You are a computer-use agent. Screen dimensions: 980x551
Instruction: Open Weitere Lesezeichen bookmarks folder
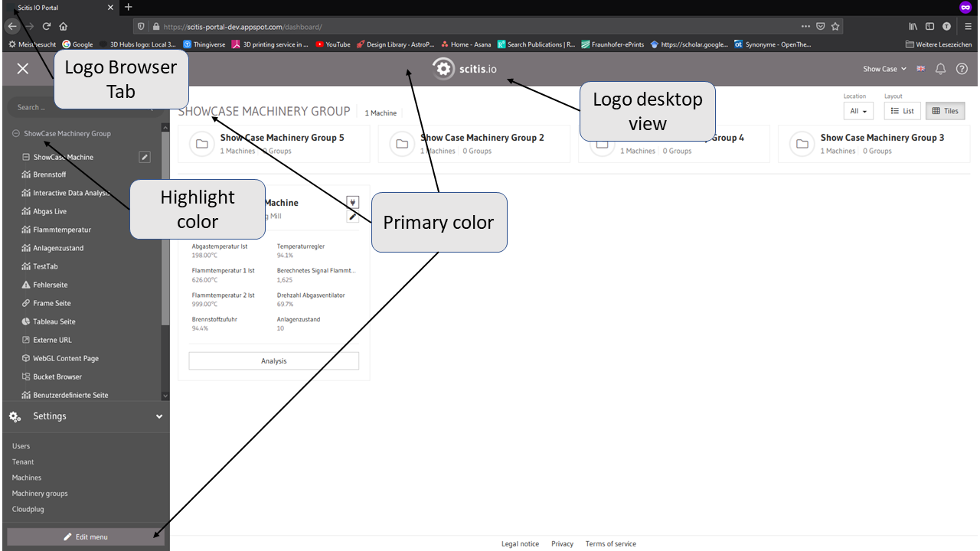point(938,44)
